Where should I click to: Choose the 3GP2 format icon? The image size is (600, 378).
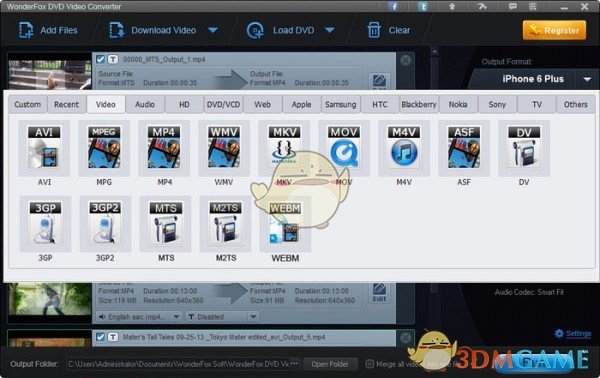105,224
